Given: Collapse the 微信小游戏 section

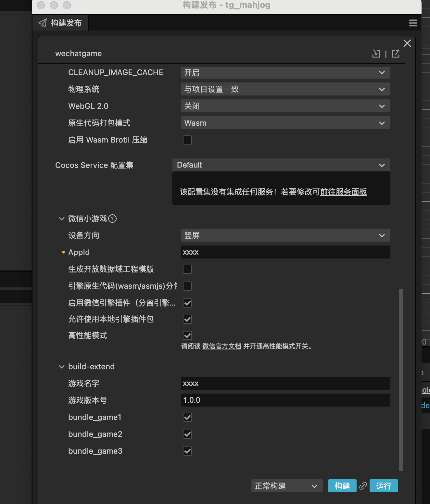Looking at the screenshot, I should click(61, 219).
